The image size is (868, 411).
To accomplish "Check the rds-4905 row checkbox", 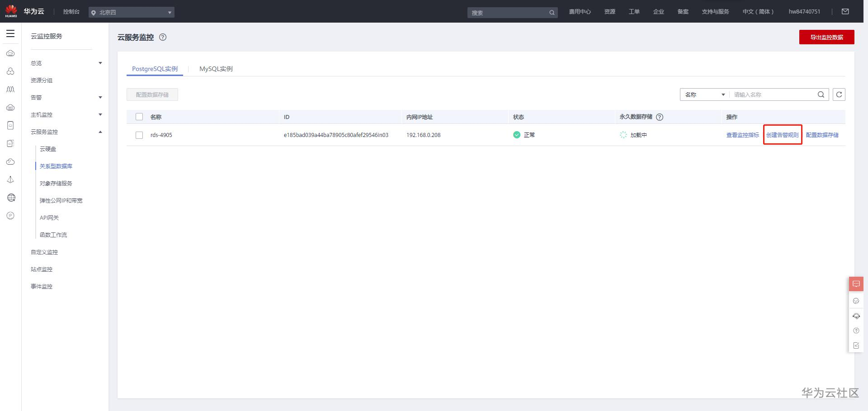I will 139,135.
